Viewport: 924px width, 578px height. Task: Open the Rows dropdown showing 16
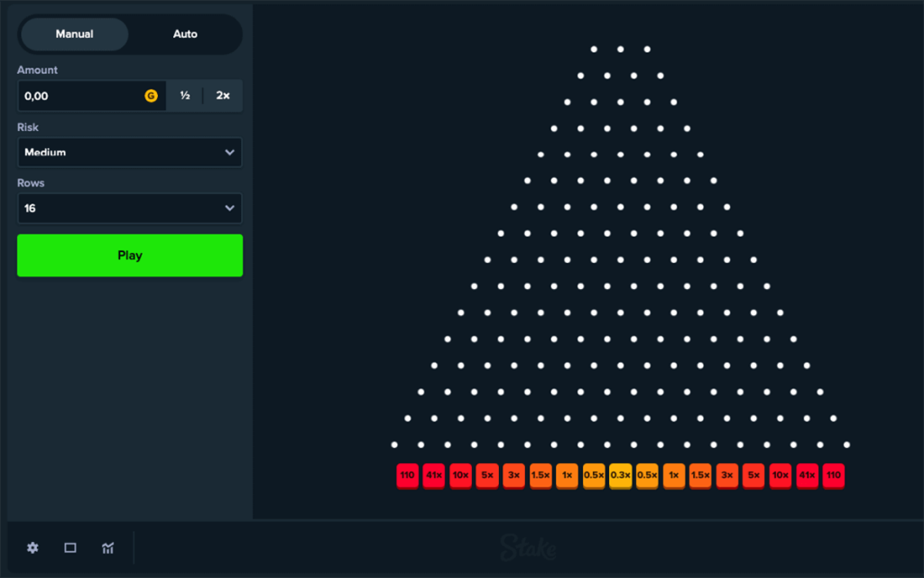click(129, 209)
